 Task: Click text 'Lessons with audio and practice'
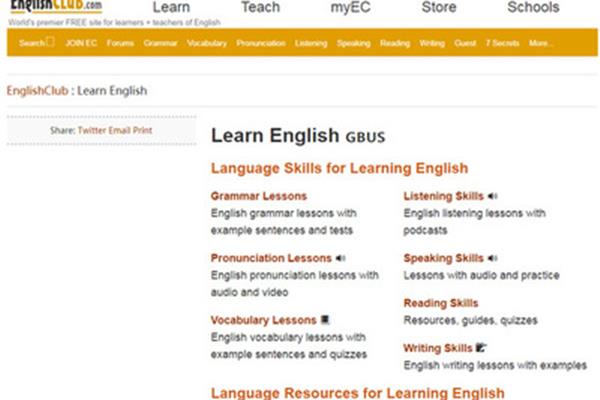482,275
